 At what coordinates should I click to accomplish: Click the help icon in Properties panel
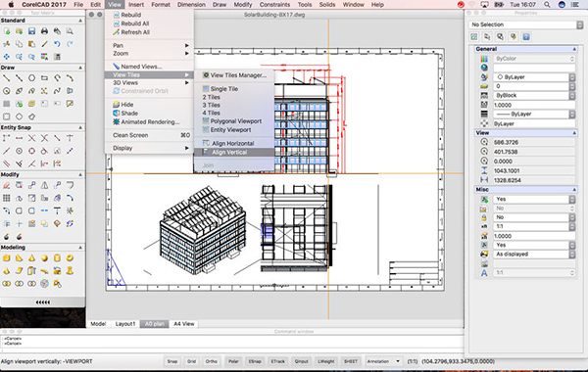[526, 37]
